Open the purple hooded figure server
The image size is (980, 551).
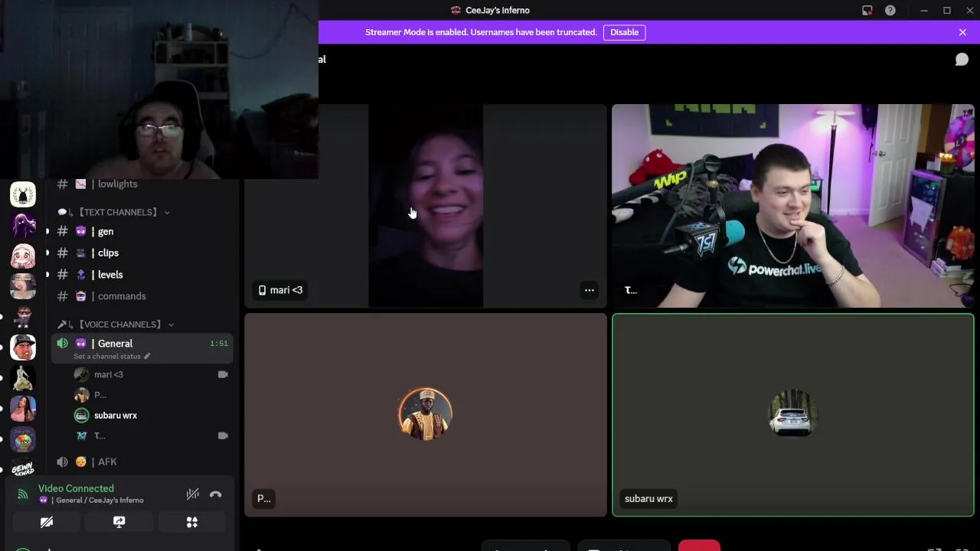(x=23, y=225)
